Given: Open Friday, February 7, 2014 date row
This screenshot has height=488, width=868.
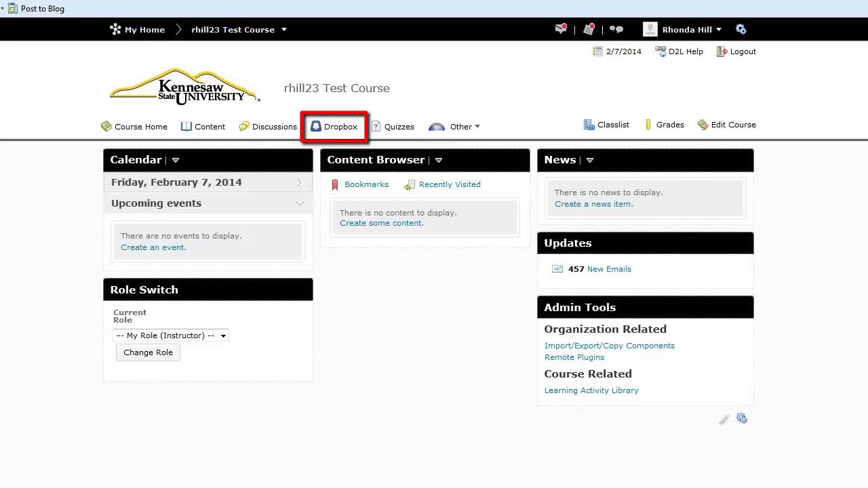Looking at the screenshot, I should (208, 182).
